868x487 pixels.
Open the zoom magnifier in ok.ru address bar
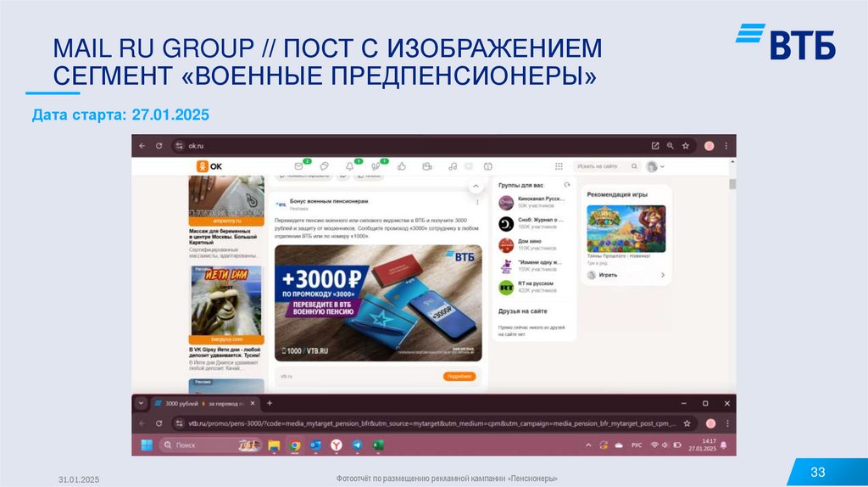(x=670, y=146)
